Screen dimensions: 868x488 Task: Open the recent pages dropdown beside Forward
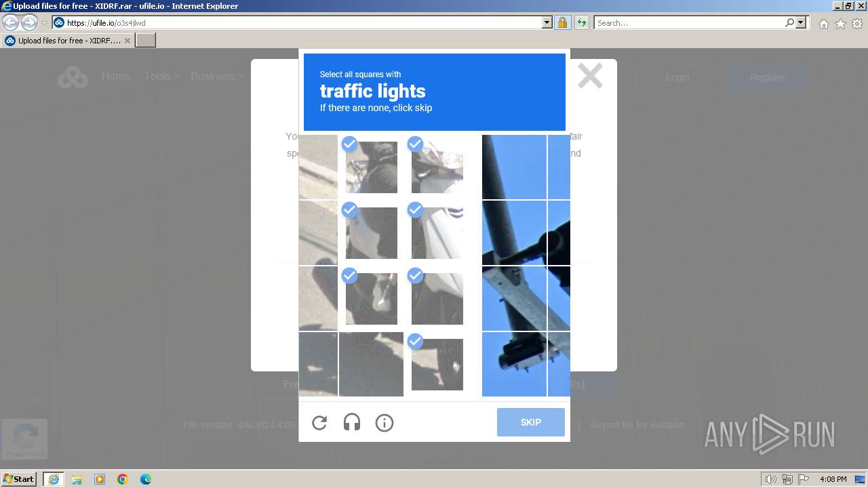[44, 22]
